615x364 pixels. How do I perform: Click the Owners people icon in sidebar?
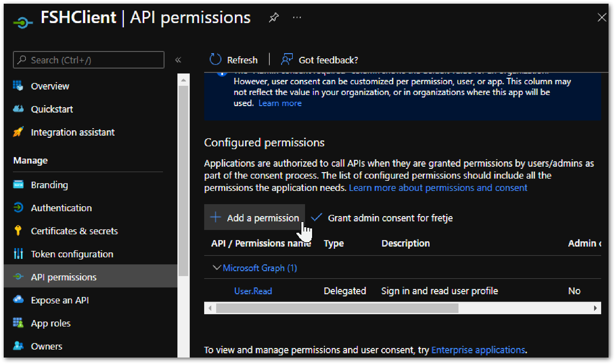coord(18,346)
